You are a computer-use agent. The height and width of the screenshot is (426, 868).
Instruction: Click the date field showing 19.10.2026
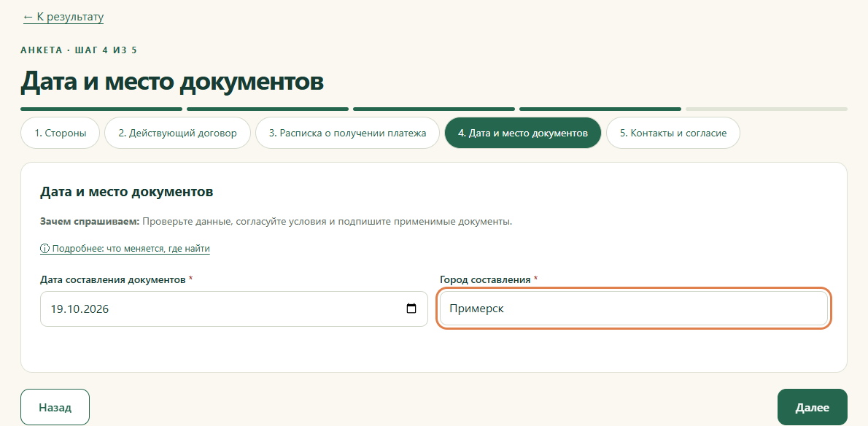coord(234,309)
